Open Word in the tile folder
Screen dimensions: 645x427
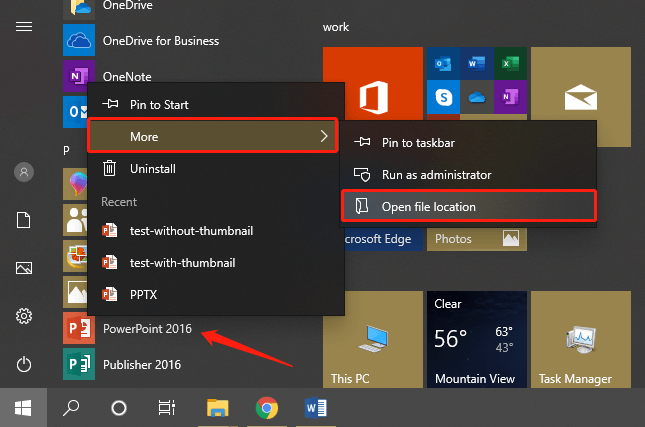tap(477, 63)
